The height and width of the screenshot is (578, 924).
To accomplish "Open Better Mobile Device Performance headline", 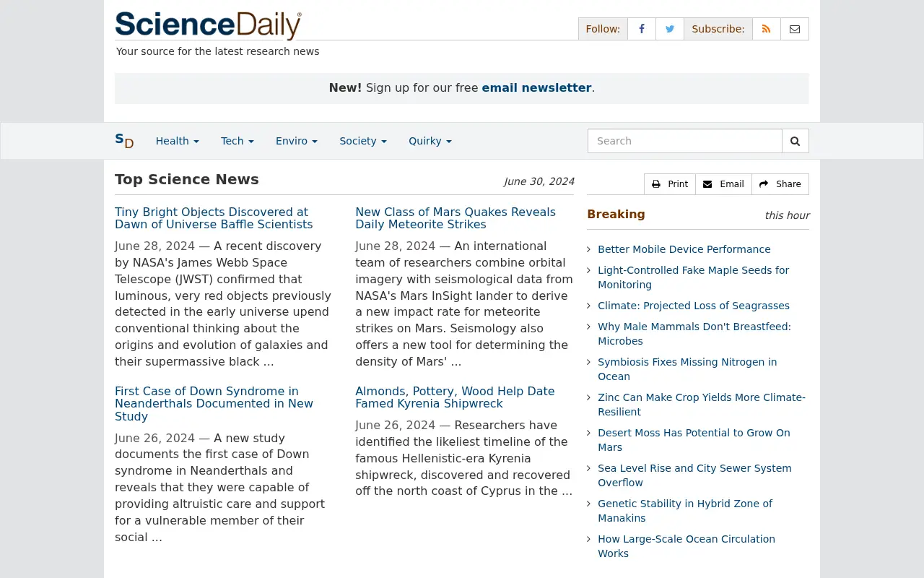I will coord(684,249).
